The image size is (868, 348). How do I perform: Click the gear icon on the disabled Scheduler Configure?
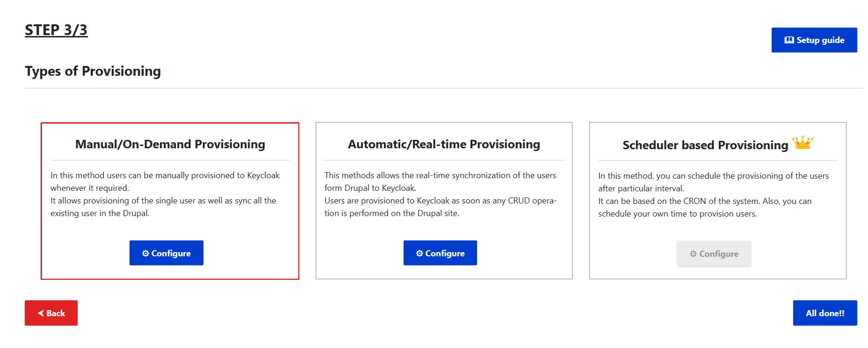pyautogui.click(x=693, y=254)
